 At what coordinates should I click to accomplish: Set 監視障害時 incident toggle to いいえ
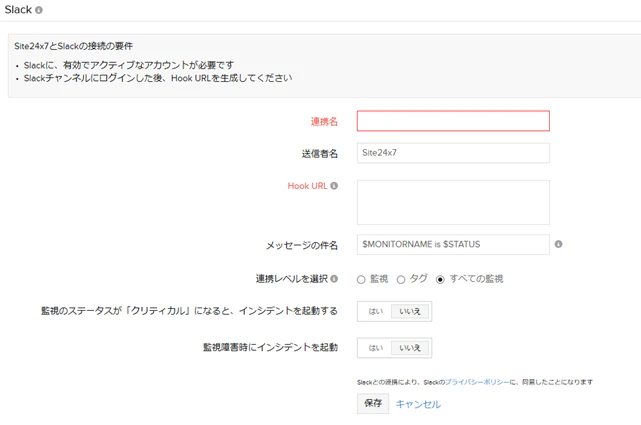410,348
